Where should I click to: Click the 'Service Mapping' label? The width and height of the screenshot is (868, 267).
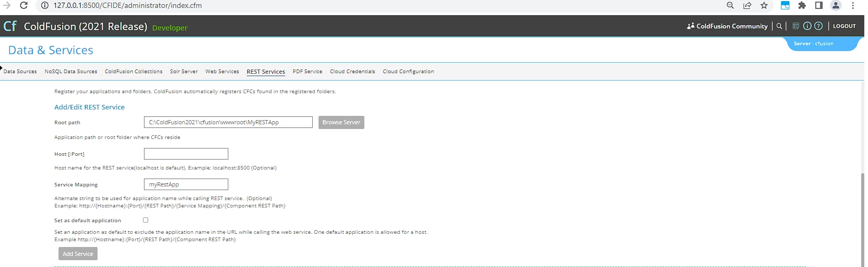[x=76, y=185]
